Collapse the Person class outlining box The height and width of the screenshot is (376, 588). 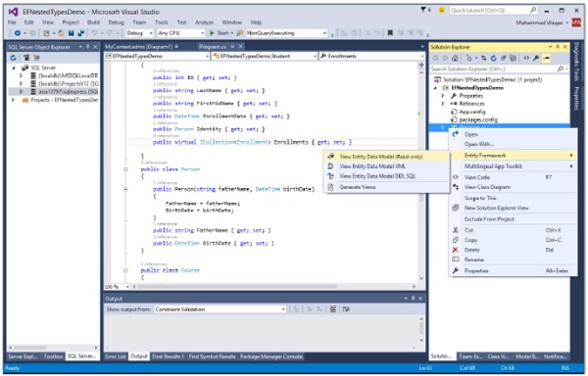pyautogui.click(x=125, y=169)
